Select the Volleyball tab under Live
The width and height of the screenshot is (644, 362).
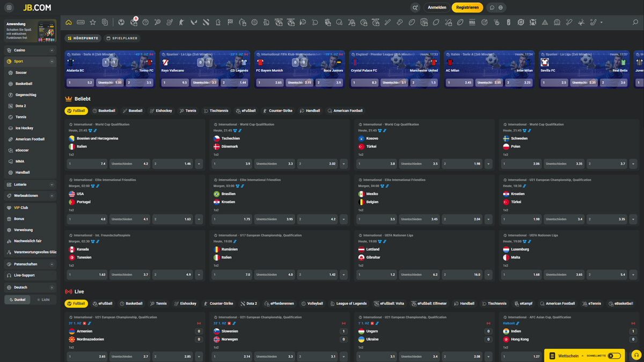coord(312,304)
